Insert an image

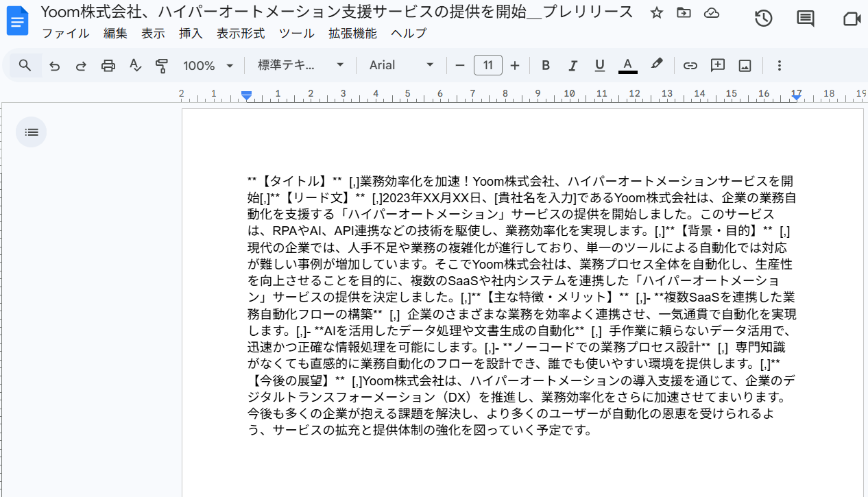pyautogui.click(x=745, y=65)
